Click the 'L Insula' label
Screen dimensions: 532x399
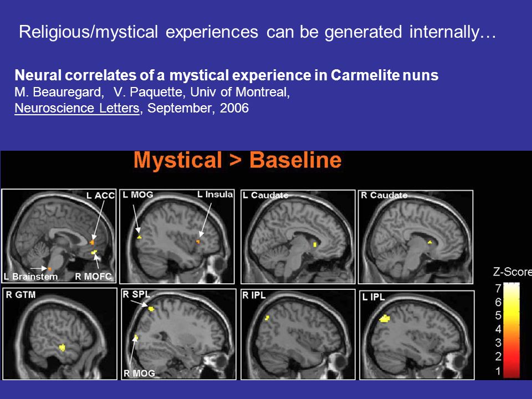pos(215,195)
